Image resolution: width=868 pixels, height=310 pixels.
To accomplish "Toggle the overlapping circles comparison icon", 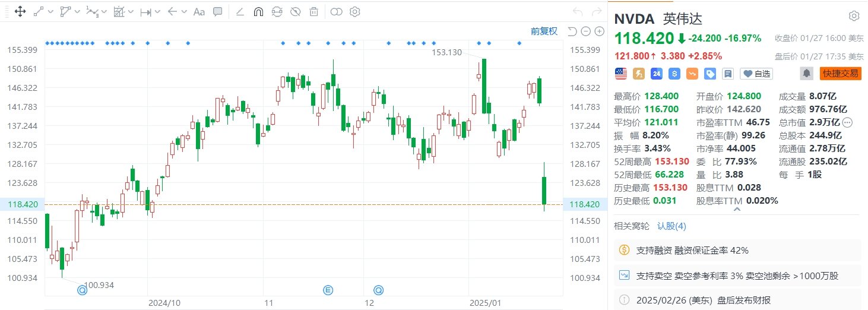I will [336, 11].
